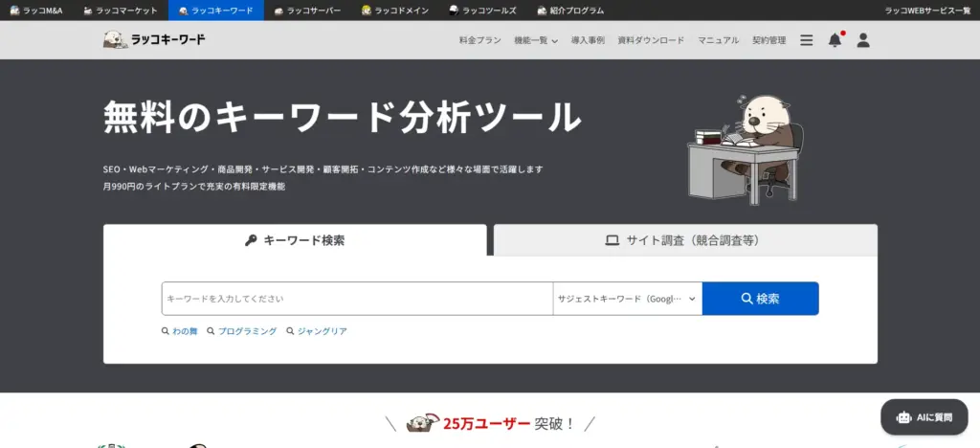Click the otter icon next to 25万ユーザー
The height and width of the screenshot is (448, 980).
(x=422, y=423)
